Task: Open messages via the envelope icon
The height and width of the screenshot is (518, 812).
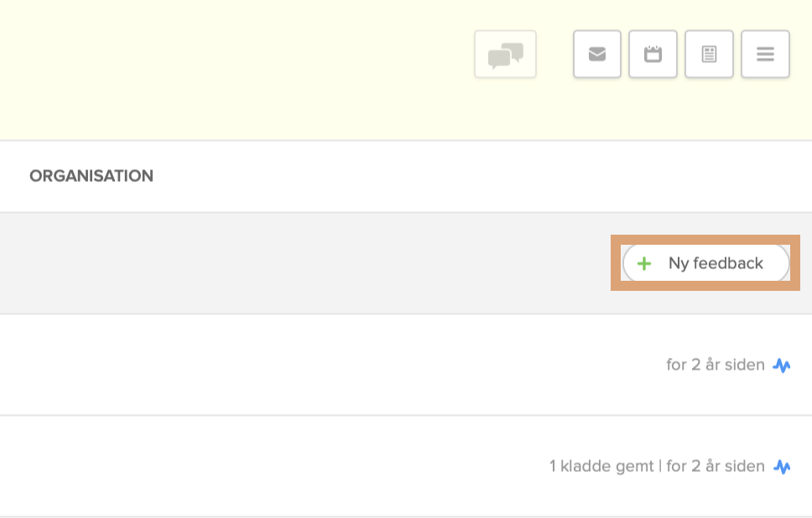Action: (x=597, y=54)
